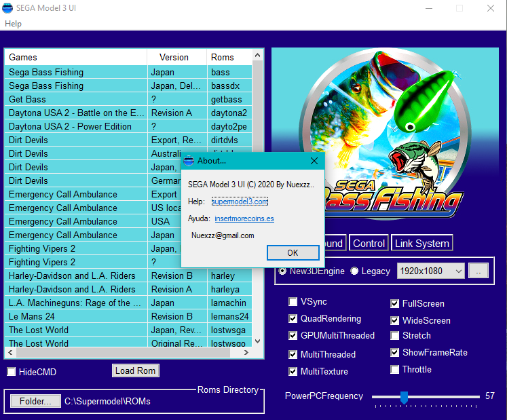Click the browse button beside resolution dropdown
The height and width of the screenshot is (420, 507).
pyautogui.click(x=478, y=271)
